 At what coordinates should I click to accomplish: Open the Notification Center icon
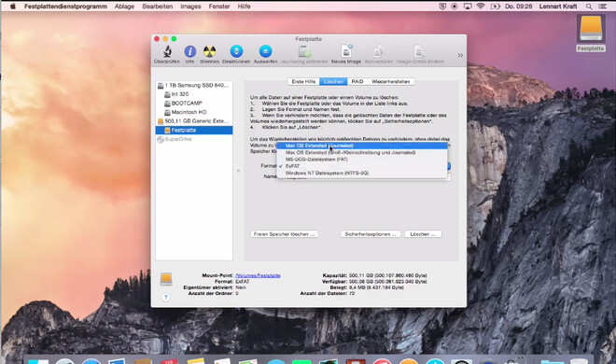[x=602, y=7]
